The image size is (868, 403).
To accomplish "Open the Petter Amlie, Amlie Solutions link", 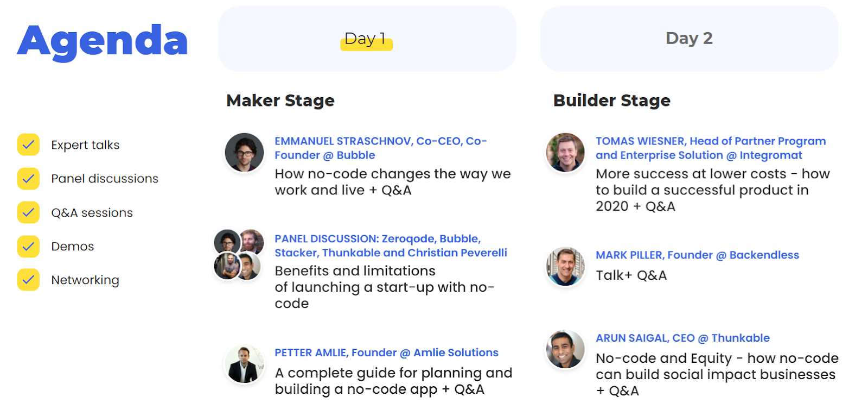I will (386, 352).
